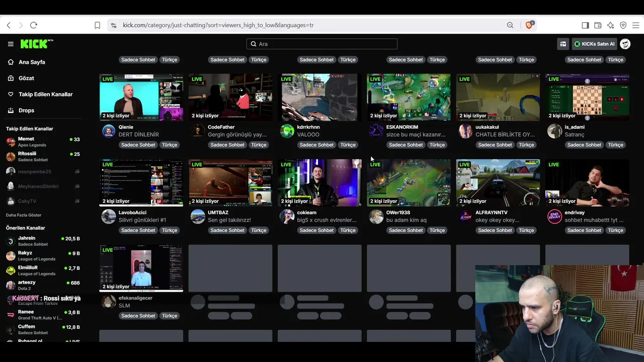Click the stream title DERT DİNLENİR
The height and width of the screenshot is (362, 644).
coord(139,135)
